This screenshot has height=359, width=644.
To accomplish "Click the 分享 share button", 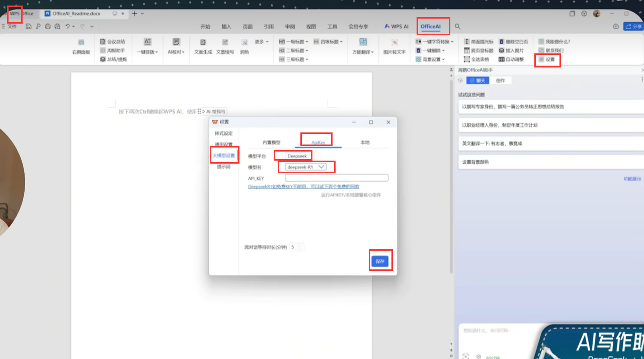I will pos(634,26).
